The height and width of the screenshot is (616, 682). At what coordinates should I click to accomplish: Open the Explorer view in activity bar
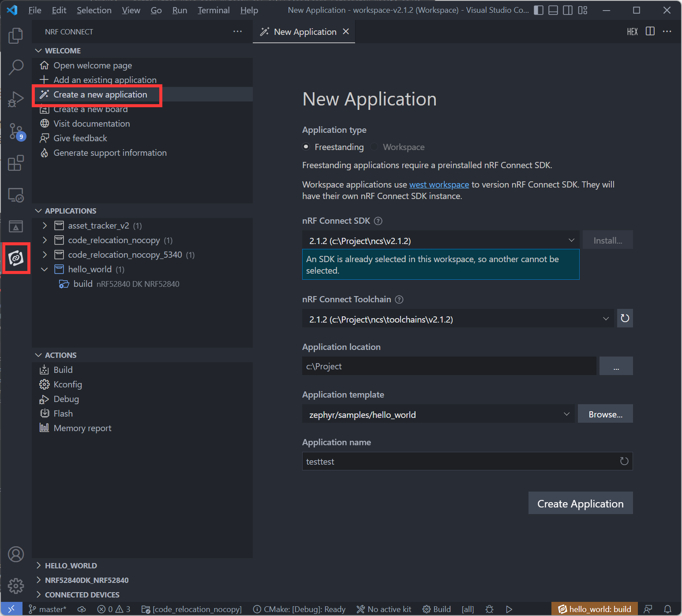click(x=16, y=36)
